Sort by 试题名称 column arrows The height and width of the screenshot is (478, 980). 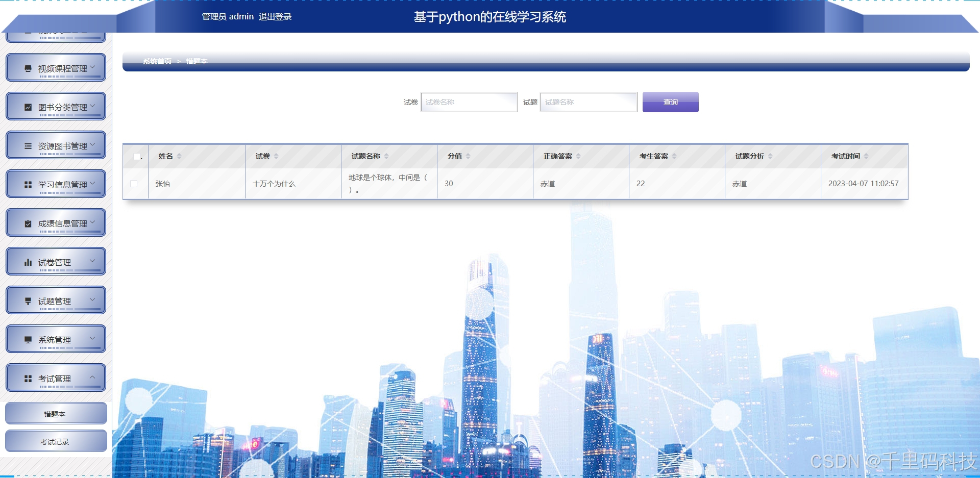click(x=386, y=156)
